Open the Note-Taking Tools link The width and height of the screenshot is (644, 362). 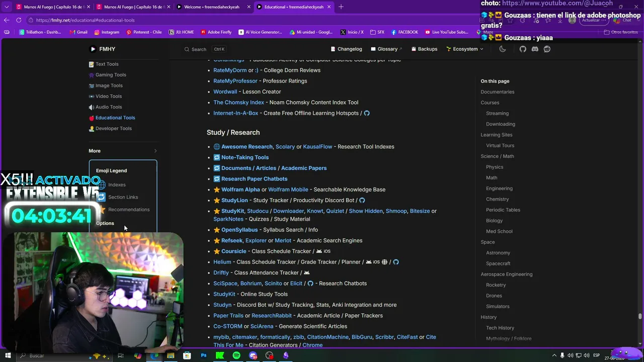(245, 157)
